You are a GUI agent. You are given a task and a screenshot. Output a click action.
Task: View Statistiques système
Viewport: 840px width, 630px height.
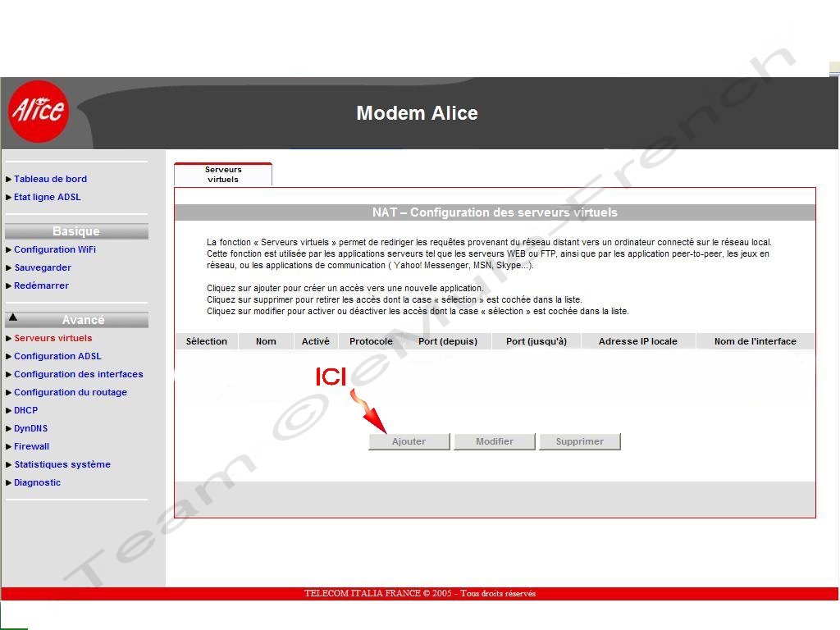pos(62,464)
